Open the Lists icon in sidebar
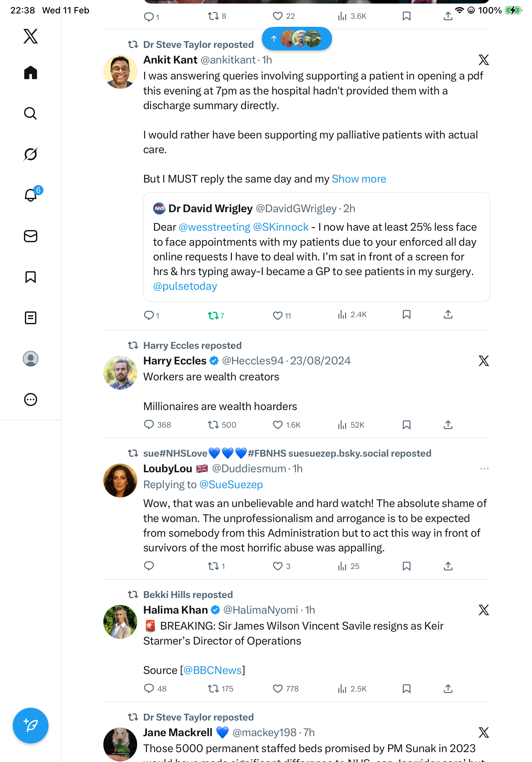 (x=31, y=317)
